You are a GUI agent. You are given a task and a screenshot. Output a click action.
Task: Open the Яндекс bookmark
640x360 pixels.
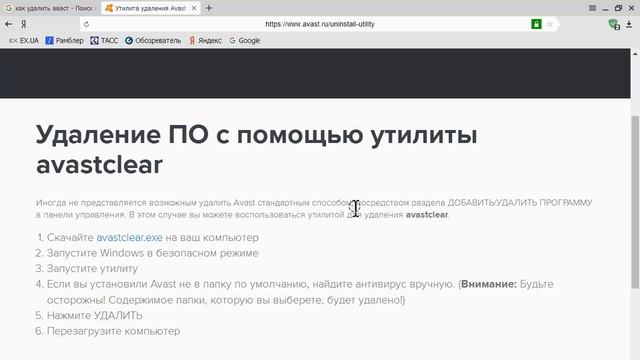(205, 40)
